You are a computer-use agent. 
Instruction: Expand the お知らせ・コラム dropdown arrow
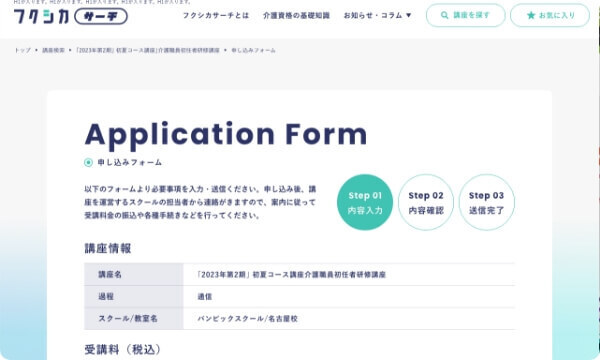[409, 15]
